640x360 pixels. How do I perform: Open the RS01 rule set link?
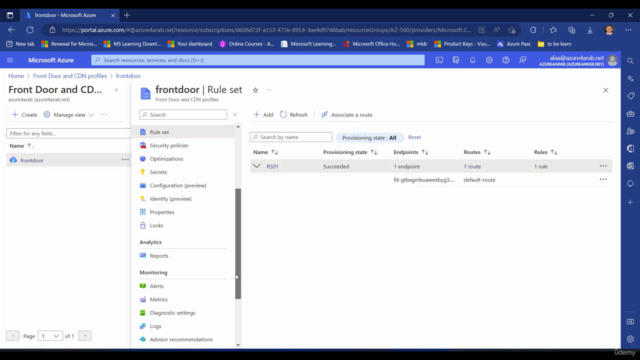[x=272, y=167]
